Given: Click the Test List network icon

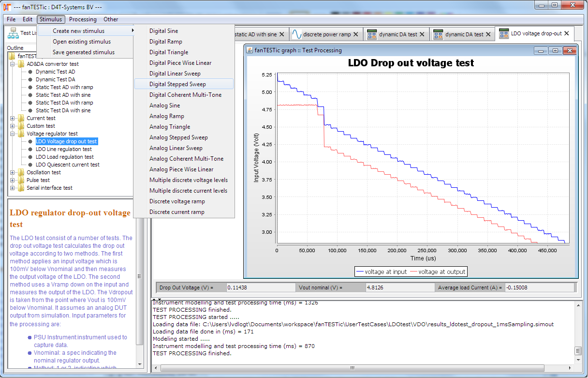Looking at the screenshot, I should point(14,34).
